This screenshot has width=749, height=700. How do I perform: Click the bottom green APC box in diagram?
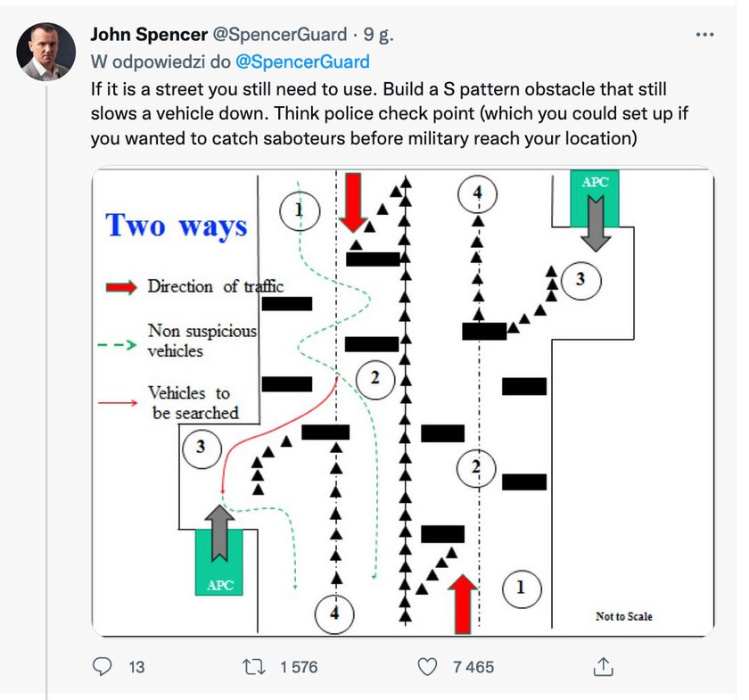[x=219, y=562]
